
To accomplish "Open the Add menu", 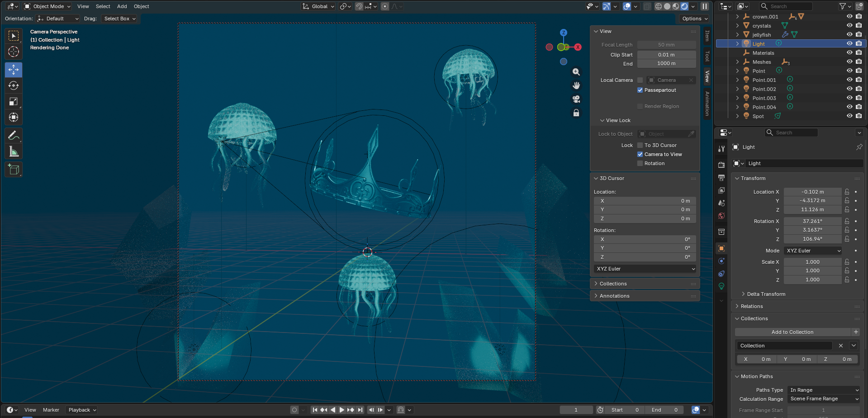I will (x=122, y=6).
